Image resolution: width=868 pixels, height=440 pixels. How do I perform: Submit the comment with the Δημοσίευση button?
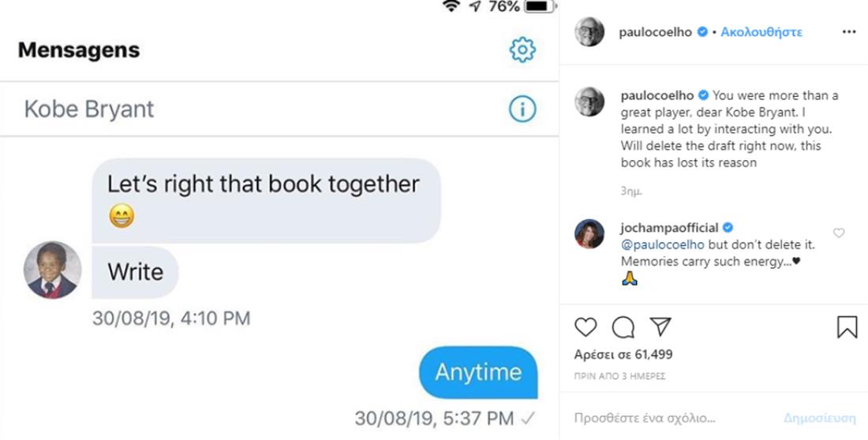click(x=819, y=418)
